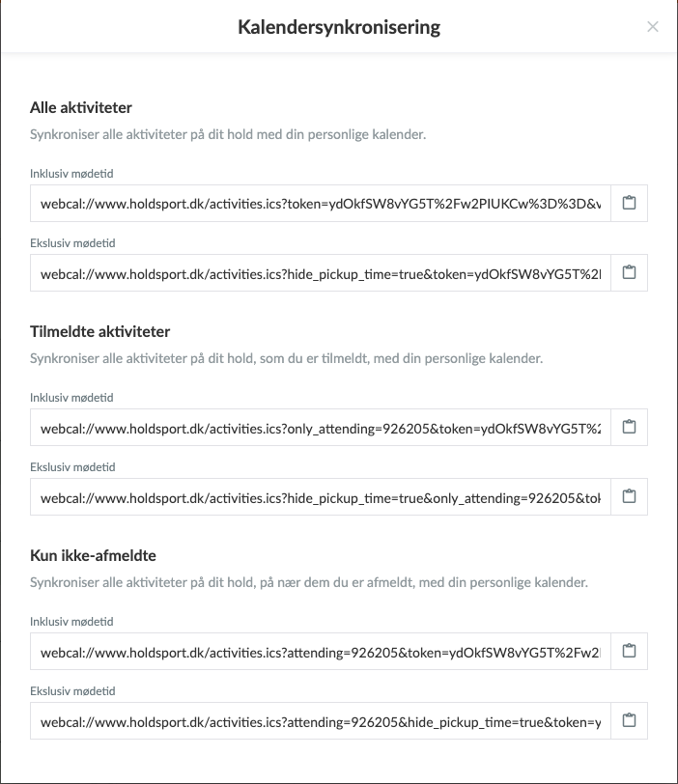Screen dimensions: 678x784
Task: Copy the Alle aktiviteter eksklusiv mødetid link
Action: click(x=629, y=273)
